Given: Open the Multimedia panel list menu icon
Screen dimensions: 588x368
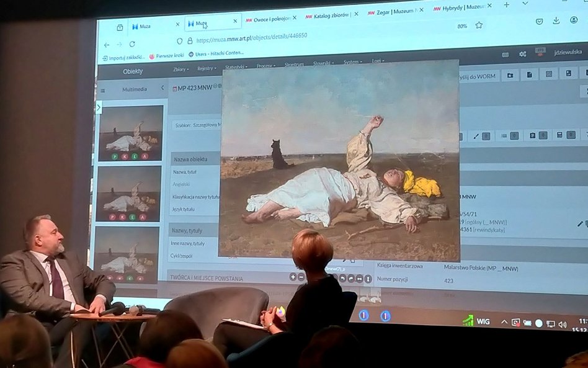Looking at the screenshot, I should click(x=103, y=91).
